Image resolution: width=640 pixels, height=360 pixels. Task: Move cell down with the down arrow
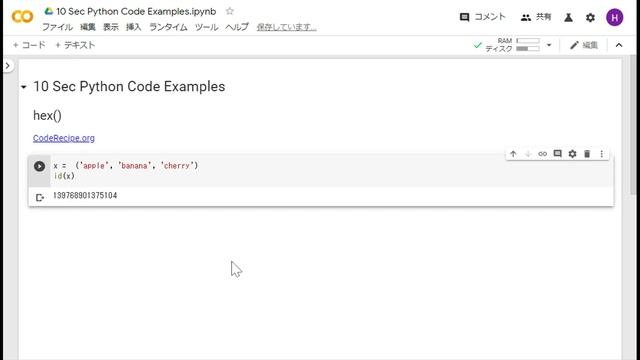click(528, 154)
